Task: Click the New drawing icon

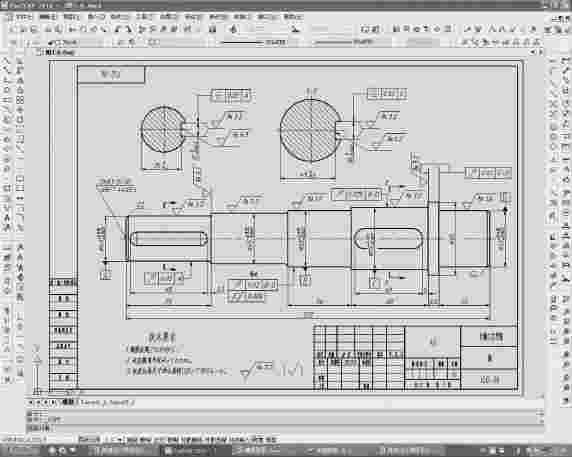Action: tap(12, 29)
